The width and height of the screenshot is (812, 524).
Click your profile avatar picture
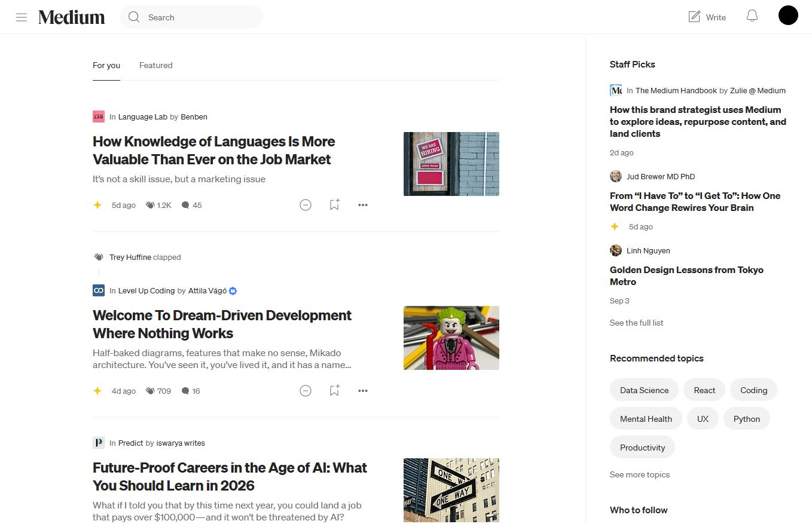(x=788, y=15)
